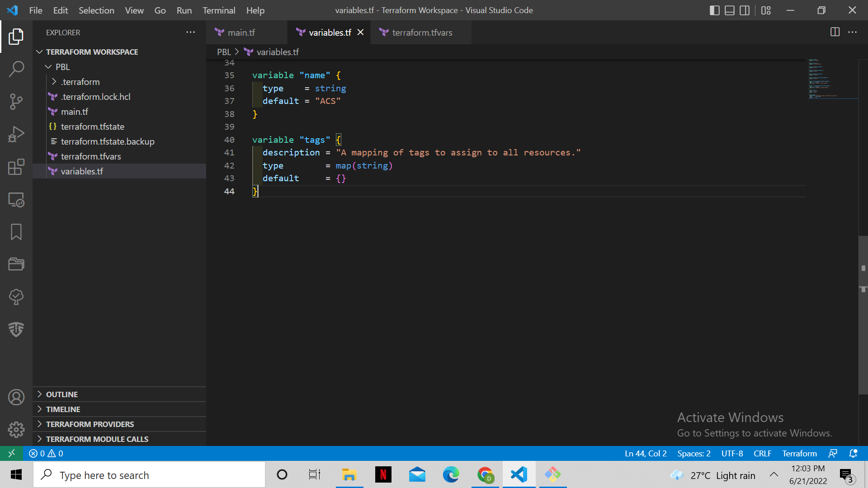The image size is (868, 488).
Task: Open the Terminal menu
Action: click(x=219, y=10)
